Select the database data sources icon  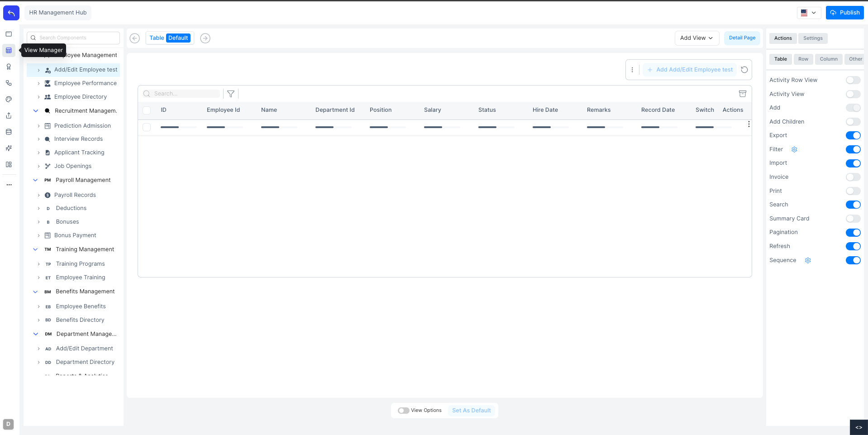[x=9, y=132]
